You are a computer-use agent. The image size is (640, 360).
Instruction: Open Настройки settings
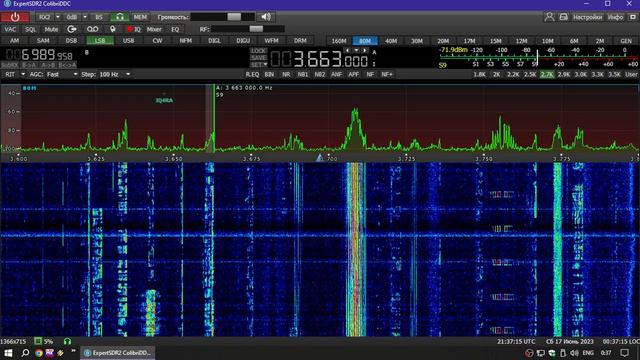point(587,17)
